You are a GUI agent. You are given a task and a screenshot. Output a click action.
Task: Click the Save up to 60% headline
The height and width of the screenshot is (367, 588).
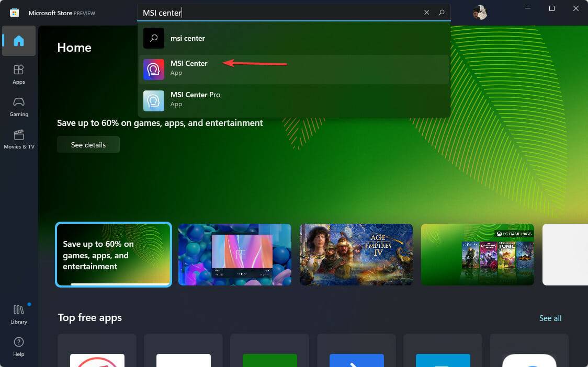[160, 123]
